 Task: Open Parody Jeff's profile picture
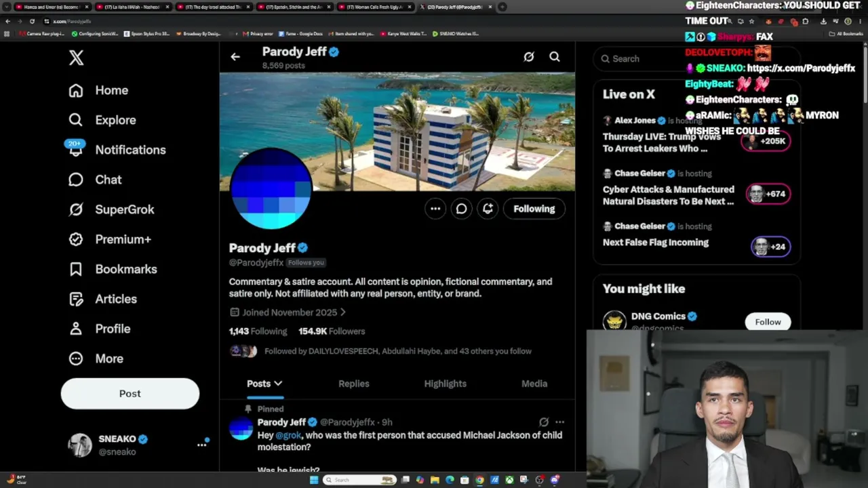(x=271, y=188)
